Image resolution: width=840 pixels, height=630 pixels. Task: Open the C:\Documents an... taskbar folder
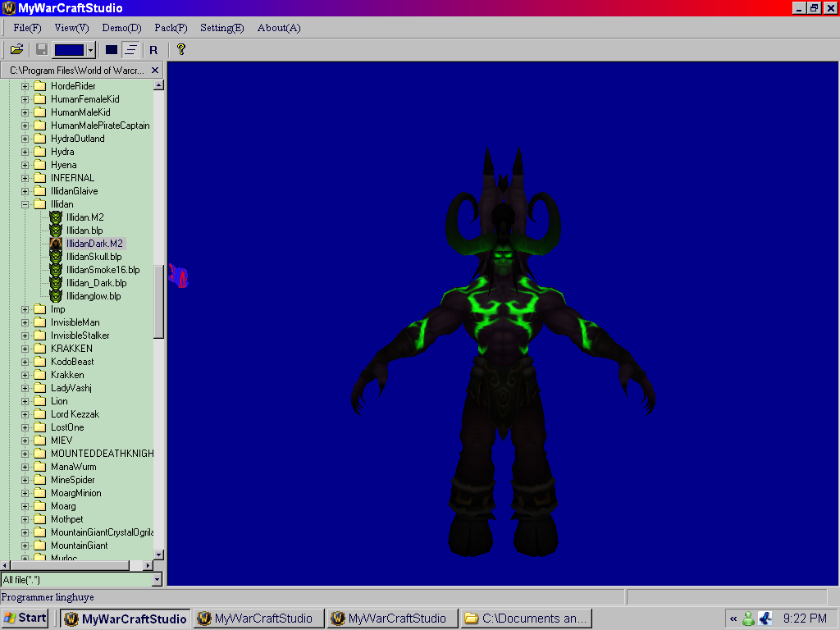click(527, 619)
